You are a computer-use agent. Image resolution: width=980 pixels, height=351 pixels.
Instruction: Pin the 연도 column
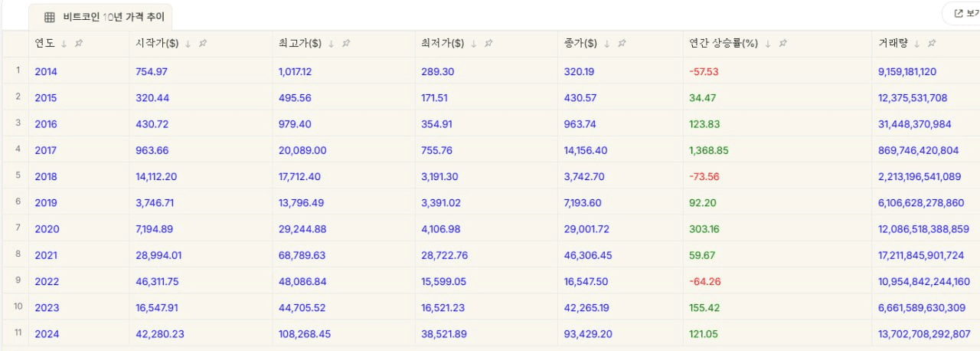pyautogui.click(x=79, y=44)
